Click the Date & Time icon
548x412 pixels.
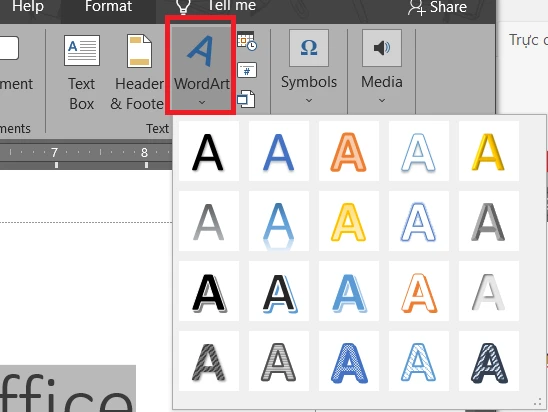(x=247, y=41)
